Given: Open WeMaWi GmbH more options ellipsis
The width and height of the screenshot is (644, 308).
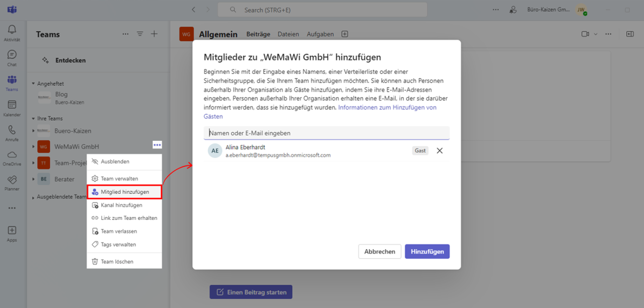Looking at the screenshot, I should pyautogui.click(x=157, y=145).
